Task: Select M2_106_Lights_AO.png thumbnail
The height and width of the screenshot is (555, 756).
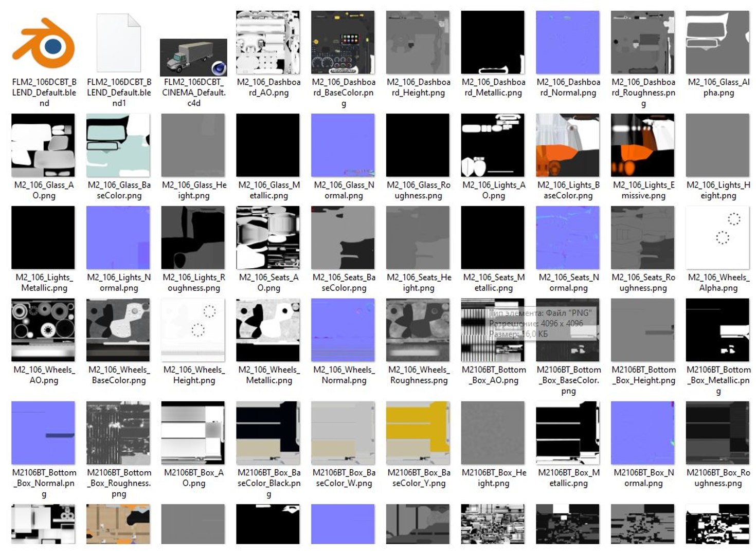Action: coord(493,145)
